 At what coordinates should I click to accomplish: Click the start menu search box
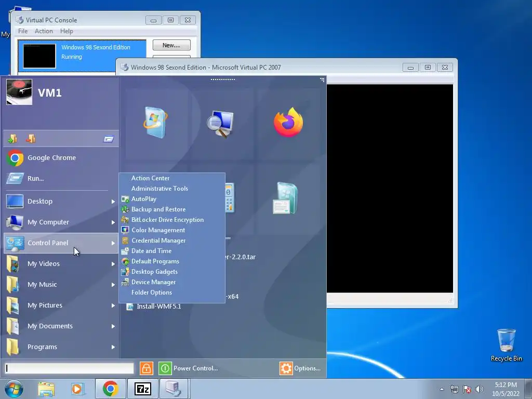point(69,368)
